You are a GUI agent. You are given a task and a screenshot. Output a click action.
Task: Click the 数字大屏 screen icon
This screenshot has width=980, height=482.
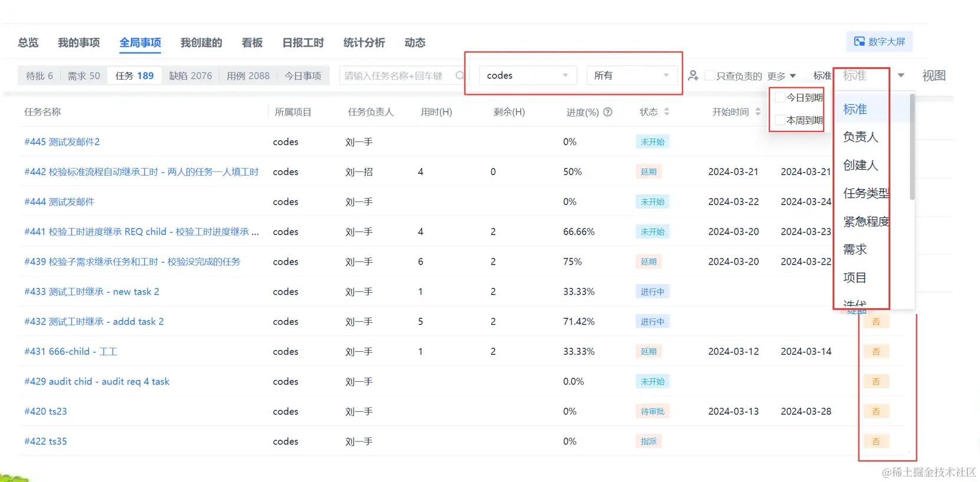click(x=859, y=42)
